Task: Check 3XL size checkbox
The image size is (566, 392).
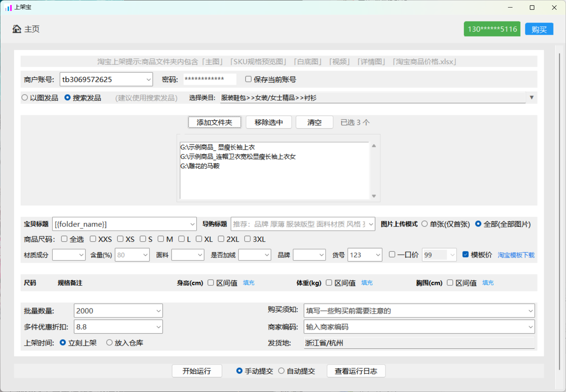Action: click(x=248, y=239)
